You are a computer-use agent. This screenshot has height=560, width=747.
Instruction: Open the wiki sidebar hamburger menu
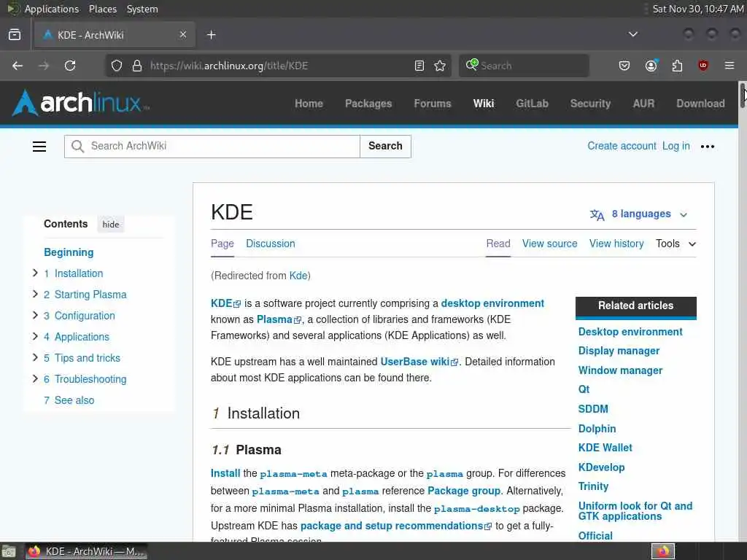pos(39,147)
